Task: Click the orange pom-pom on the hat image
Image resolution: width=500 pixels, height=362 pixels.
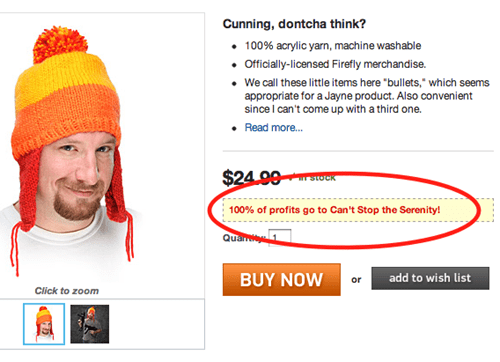Action: tap(59, 44)
